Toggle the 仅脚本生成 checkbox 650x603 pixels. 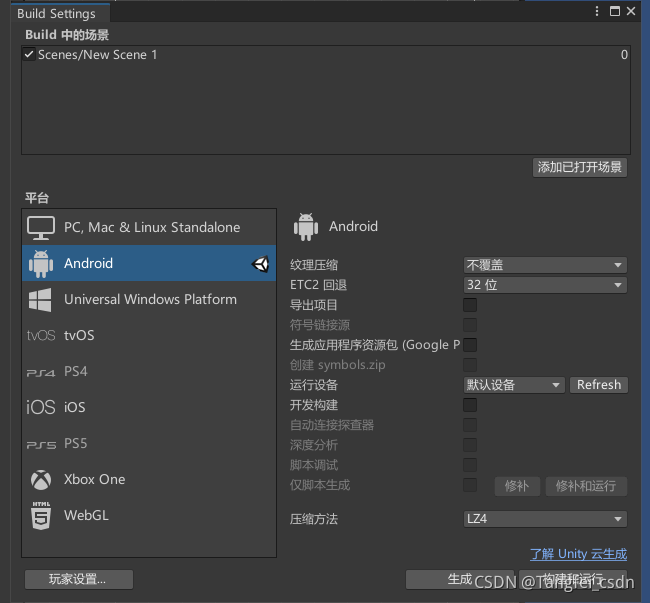pyautogui.click(x=470, y=485)
